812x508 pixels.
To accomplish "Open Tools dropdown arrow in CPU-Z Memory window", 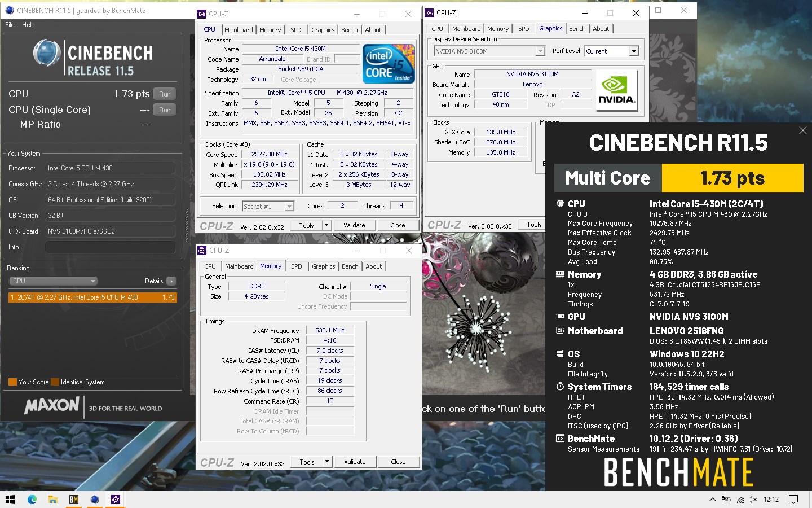I will pyautogui.click(x=327, y=462).
